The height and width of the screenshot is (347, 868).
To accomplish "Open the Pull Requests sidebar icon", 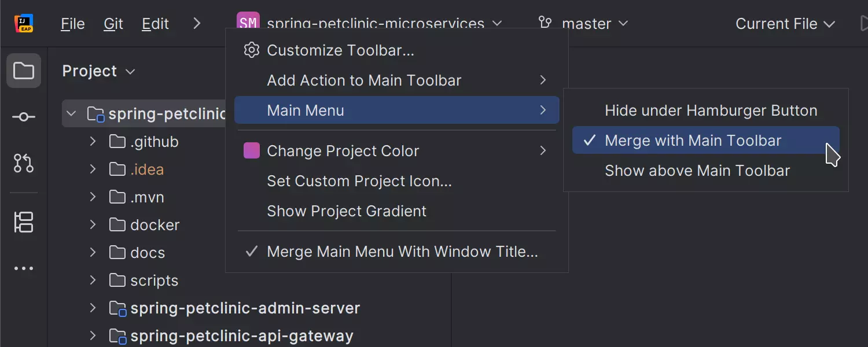I will click(x=23, y=164).
